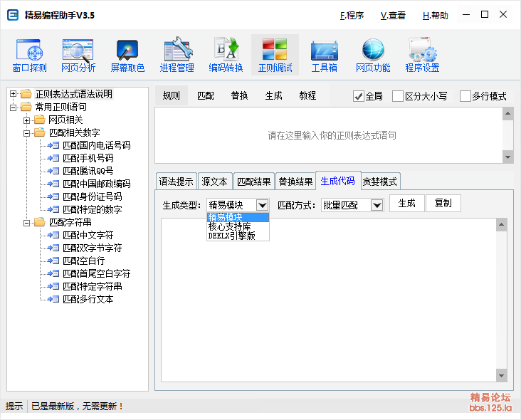Open the H.帮助 menu
Screen dimensions: 521x420
436,15
